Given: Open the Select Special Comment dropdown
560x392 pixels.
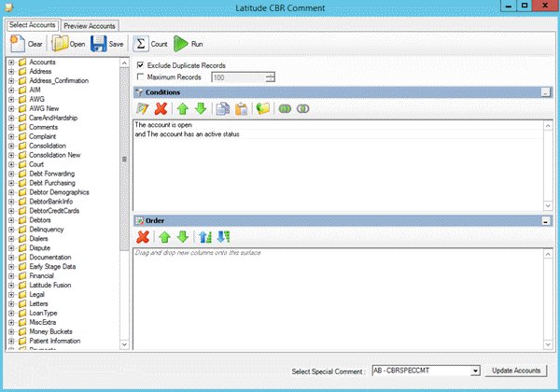Looking at the screenshot, I should coord(475,371).
